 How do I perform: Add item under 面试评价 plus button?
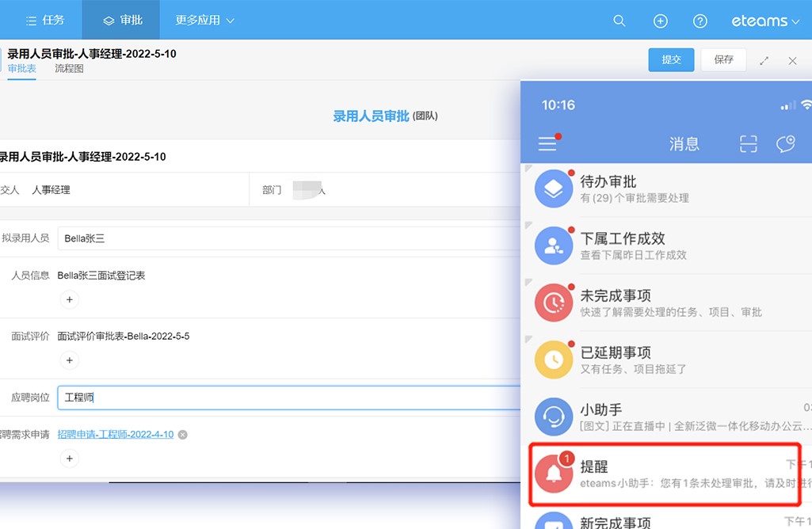(x=70, y=360)
